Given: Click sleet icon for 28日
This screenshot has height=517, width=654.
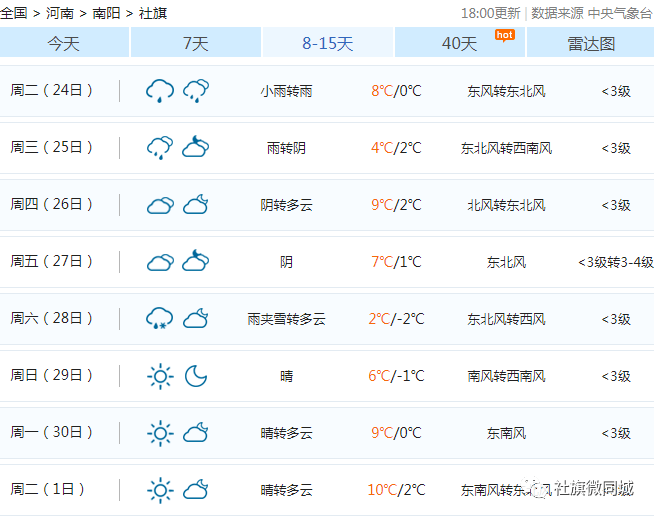Looking at the screenshot, I should [x=160, y=319].
